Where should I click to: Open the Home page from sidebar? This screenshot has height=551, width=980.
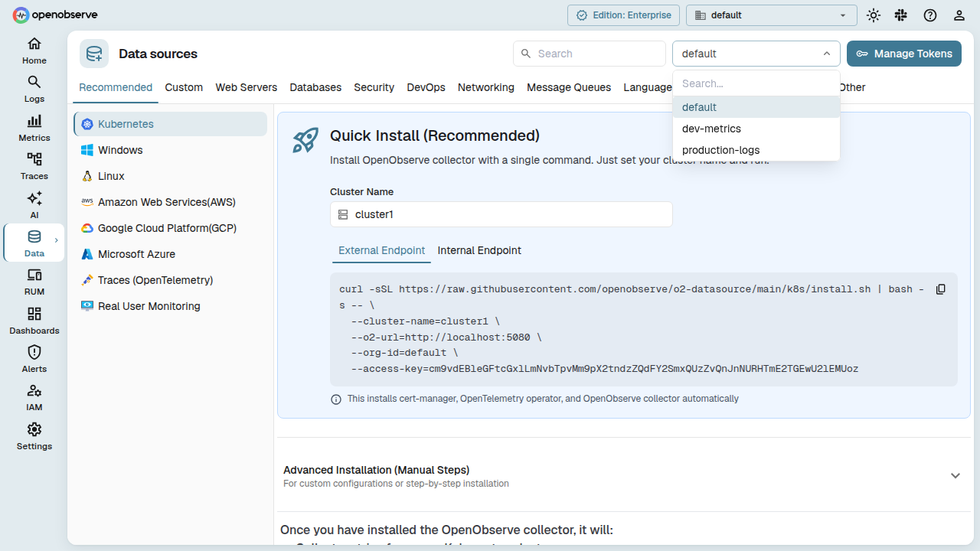pyautogui.click(x=34, y=51)
